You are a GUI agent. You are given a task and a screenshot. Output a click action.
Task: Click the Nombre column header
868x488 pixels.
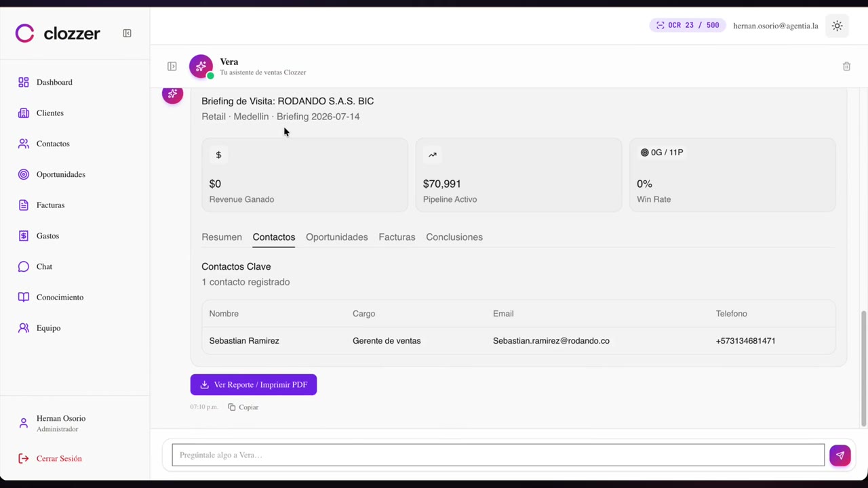pyautogui.click(x=224, y=314)
